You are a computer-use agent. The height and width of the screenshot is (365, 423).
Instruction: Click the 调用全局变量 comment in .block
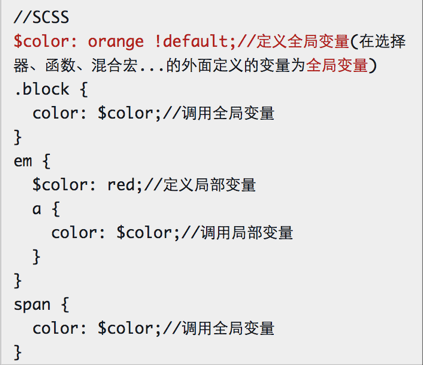(228, 113)
